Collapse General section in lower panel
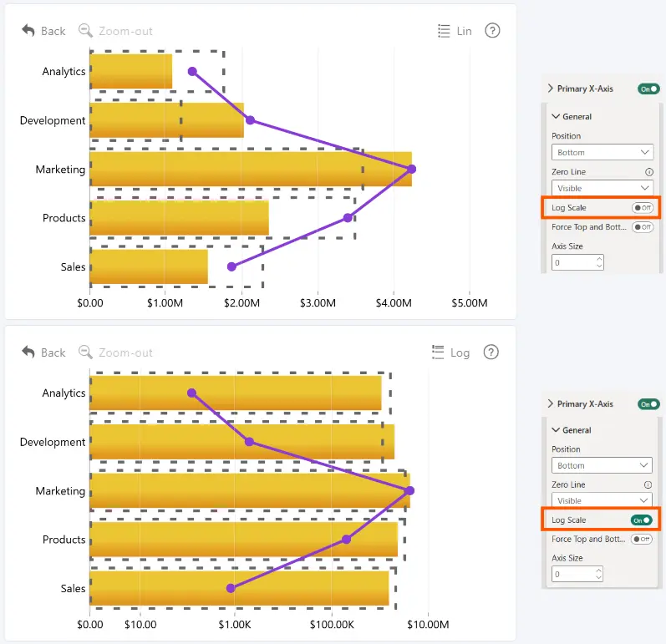 pyautogui.click(x=555, y=429)
